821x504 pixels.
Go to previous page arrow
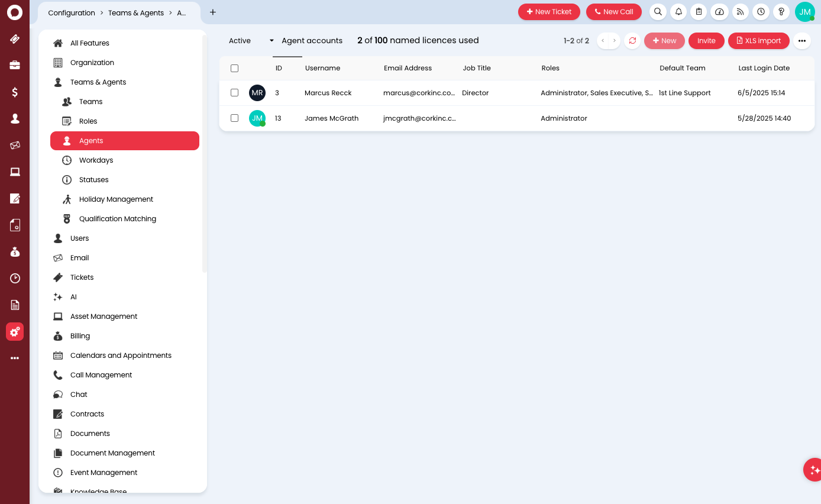tap(603, 41)
